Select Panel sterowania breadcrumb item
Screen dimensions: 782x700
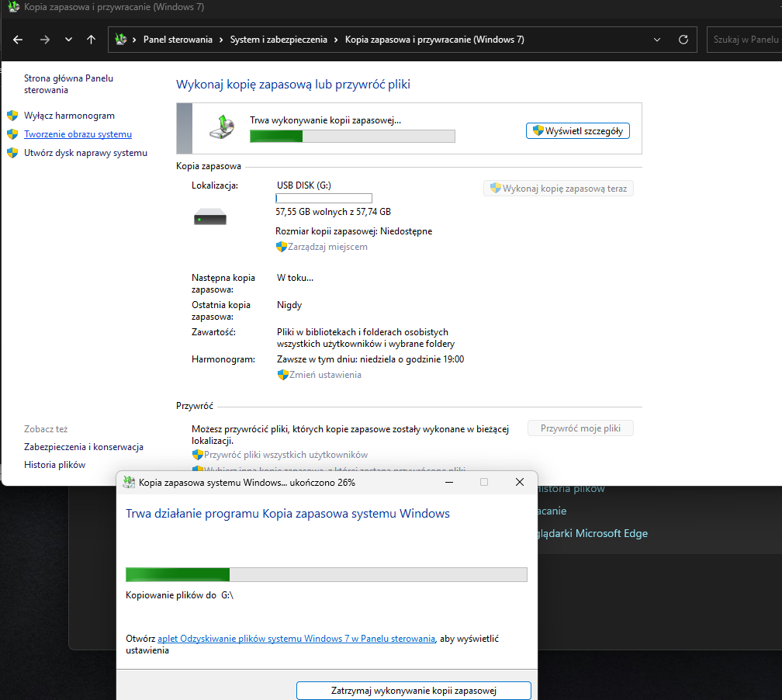click(178, 40)
